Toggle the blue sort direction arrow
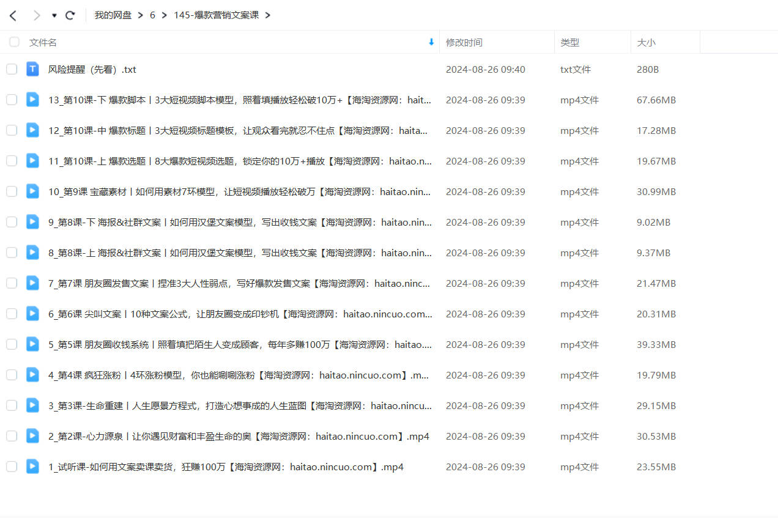The image size is (778, 532). (431, 42)
